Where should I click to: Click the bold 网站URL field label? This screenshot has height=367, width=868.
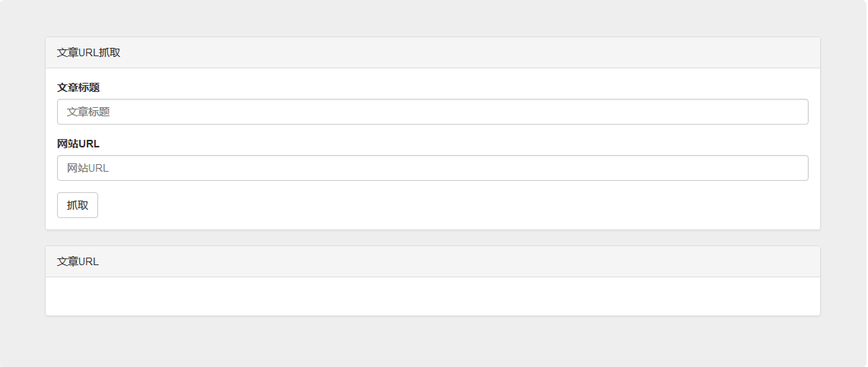tap(78, 144)
